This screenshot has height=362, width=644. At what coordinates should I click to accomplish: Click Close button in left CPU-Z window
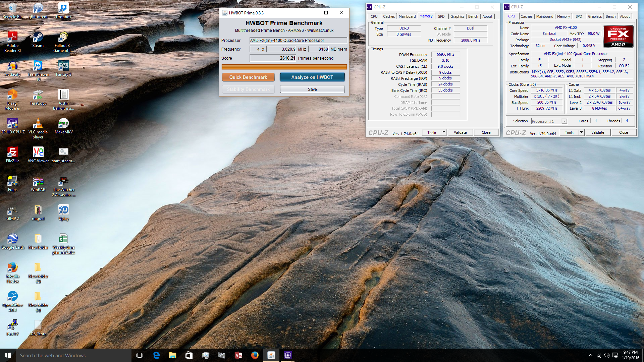pyautogui.click(x=486, y=132)
